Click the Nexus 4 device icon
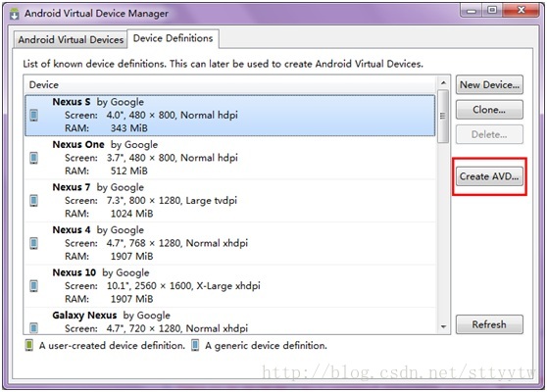The width and height of the screenshot is (547, 392). click(x=34, y=243)
